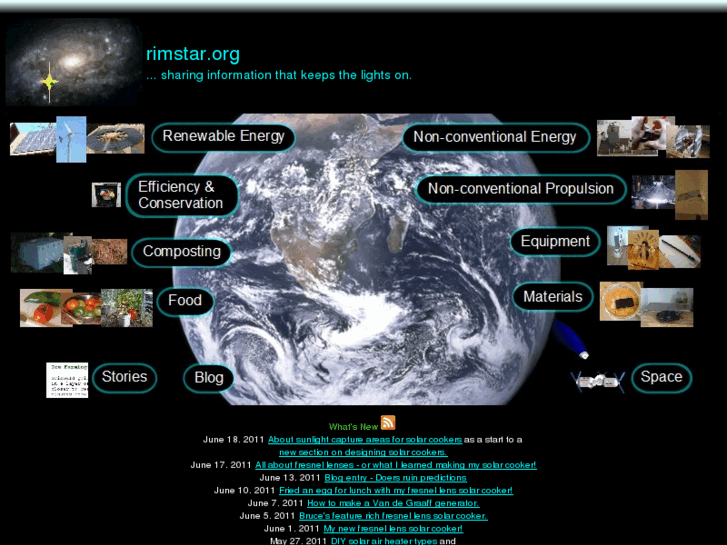Image resolution: width=727 pixels, height=545 pixels.
Task: Click the tomato and pepper thumbnail
Action: coord(40,308)
